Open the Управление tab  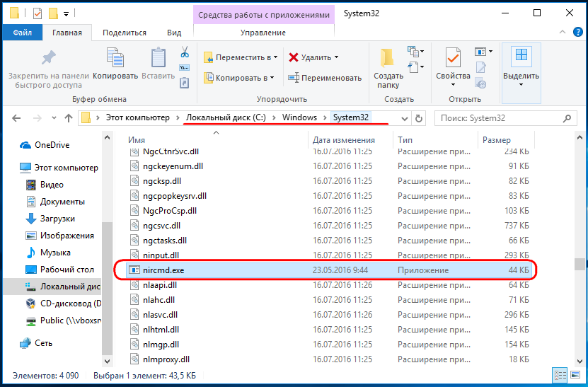click(x=263, y=33)
